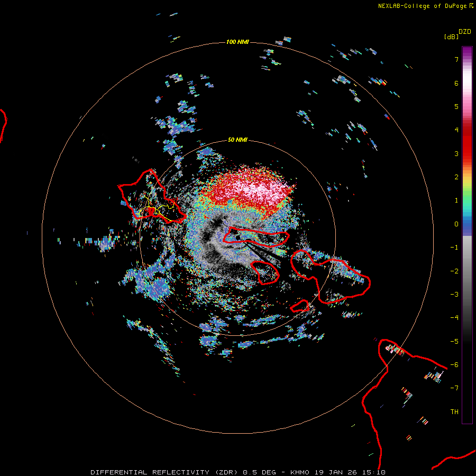Click the 4 value on color scale

456,130
